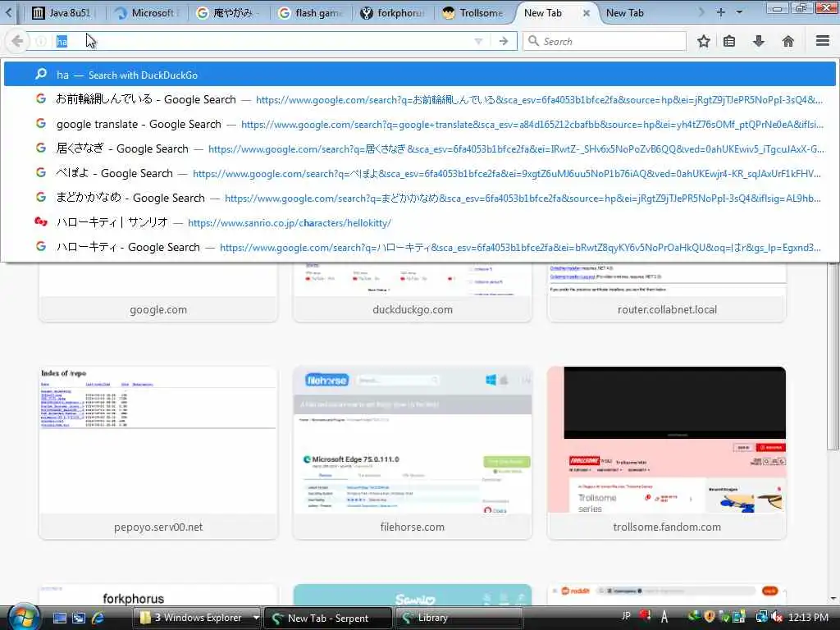Go back with the browser back arrow
Screen dimensions: 840x630
(x=16, y=41)
